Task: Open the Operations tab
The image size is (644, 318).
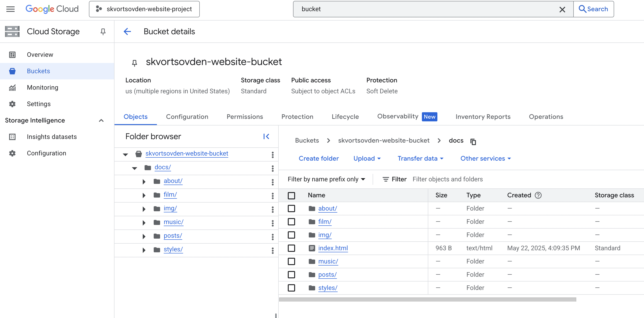Action: click(546, 117)
